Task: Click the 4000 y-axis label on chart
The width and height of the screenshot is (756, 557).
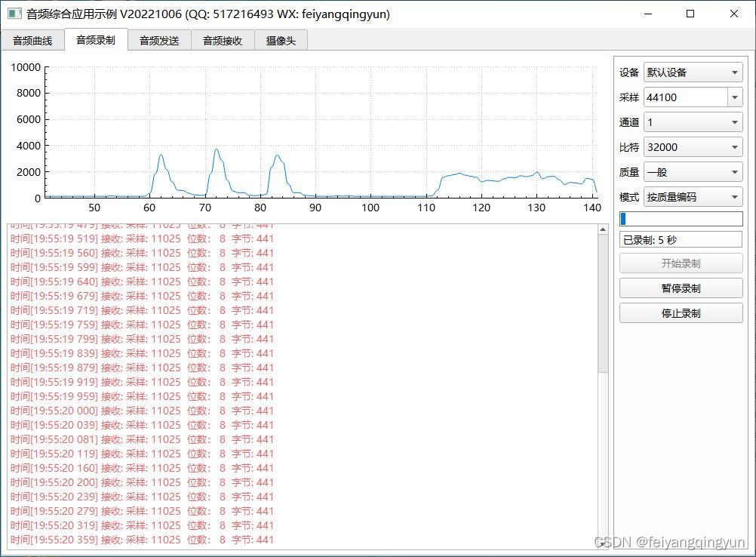Action: tap(29, 146)
